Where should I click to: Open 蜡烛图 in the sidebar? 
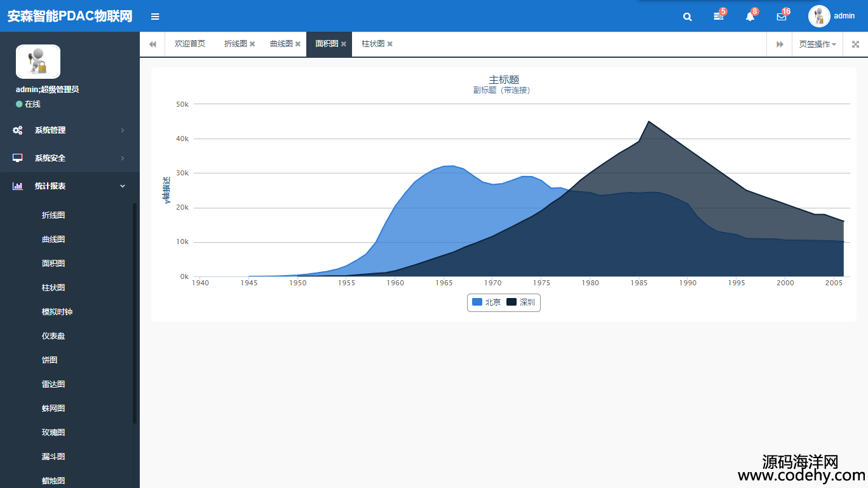click(x=53, y=481)
